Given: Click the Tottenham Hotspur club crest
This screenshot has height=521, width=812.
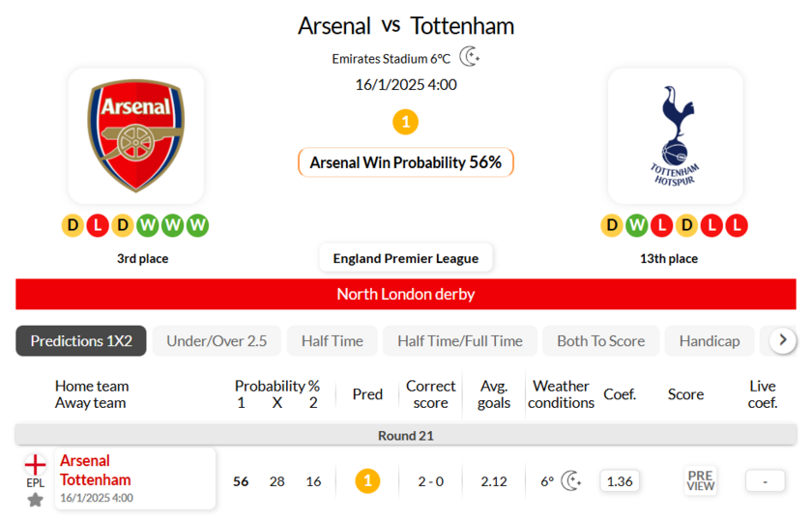Looking at the screenshot, I should click(675, 135).
